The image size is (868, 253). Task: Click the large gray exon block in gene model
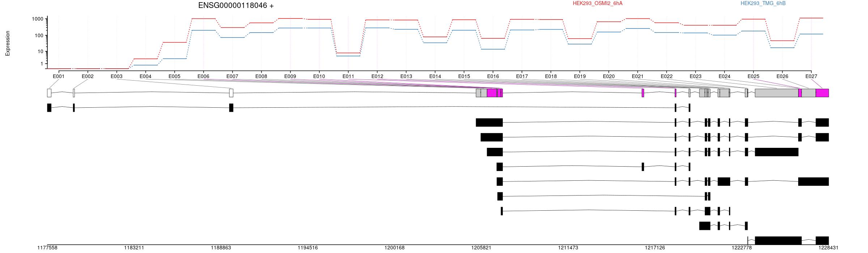point(776,93)
